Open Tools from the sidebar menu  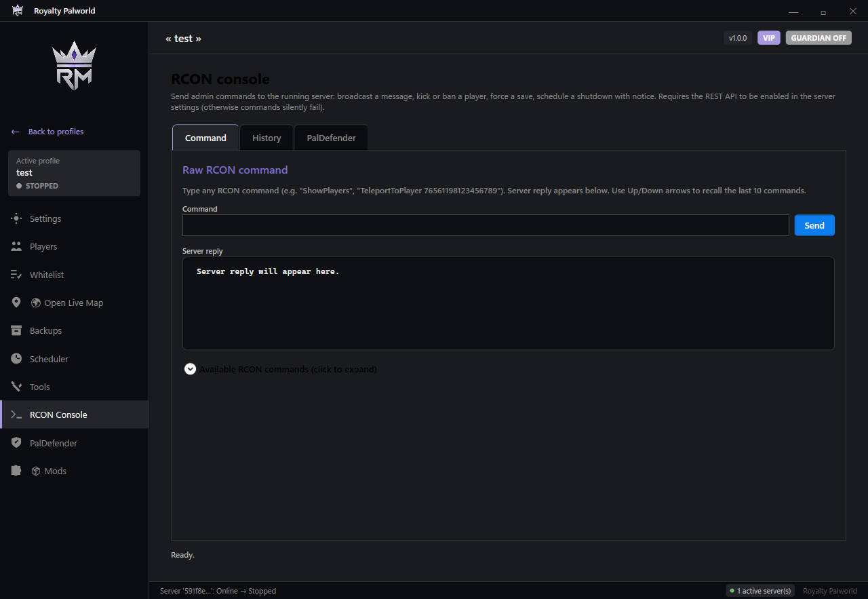[75, 387]
